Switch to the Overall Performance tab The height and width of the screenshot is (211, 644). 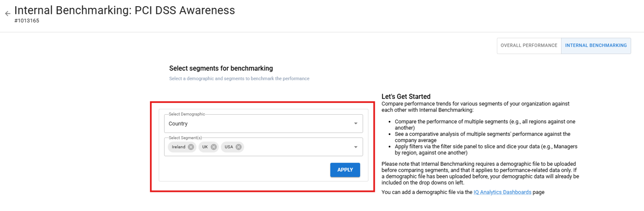(x=529, y=46)
